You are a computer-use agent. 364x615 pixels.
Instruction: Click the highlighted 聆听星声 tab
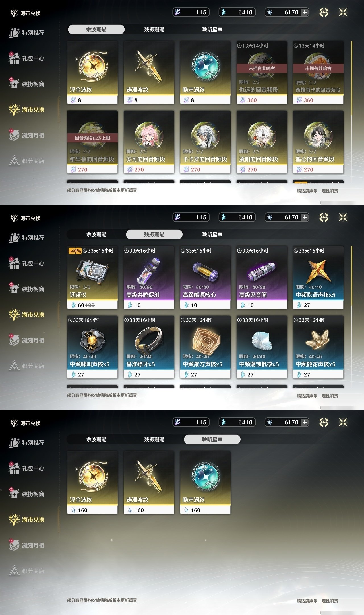pos(212,439)
